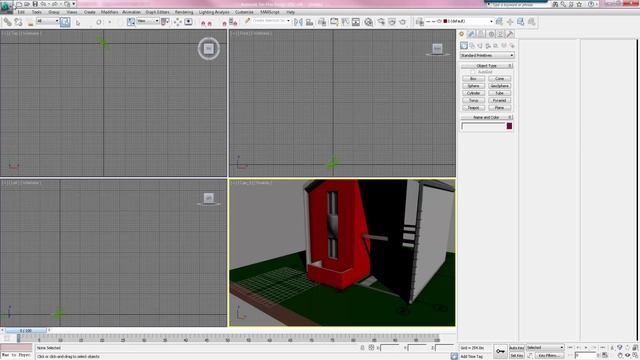This screenshot has width=640, height=360.
Task: Click the search keyword or phrase field
Action: 517,4
